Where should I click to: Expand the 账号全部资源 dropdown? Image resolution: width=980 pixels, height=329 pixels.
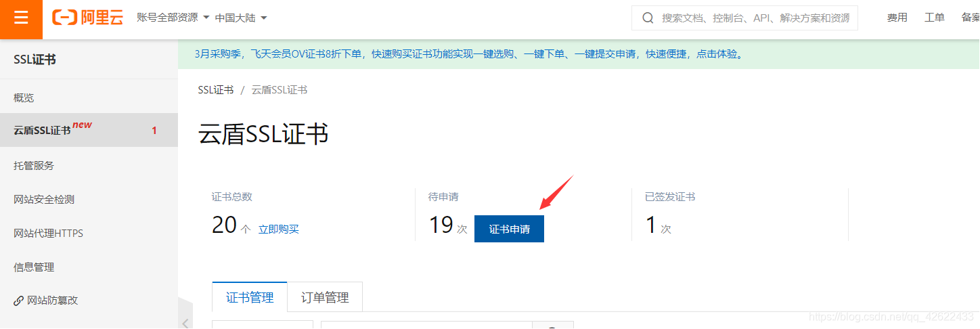pos(173,18)
